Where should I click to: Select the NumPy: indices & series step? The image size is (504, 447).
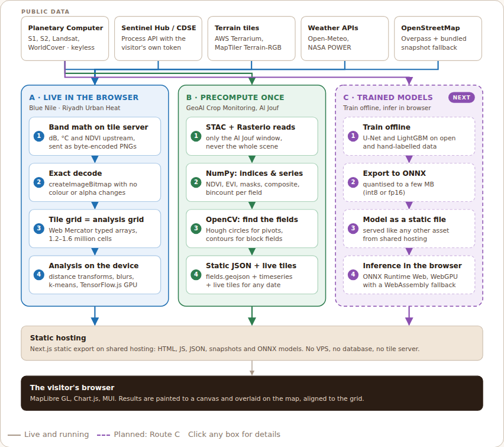tap(252, 182)
